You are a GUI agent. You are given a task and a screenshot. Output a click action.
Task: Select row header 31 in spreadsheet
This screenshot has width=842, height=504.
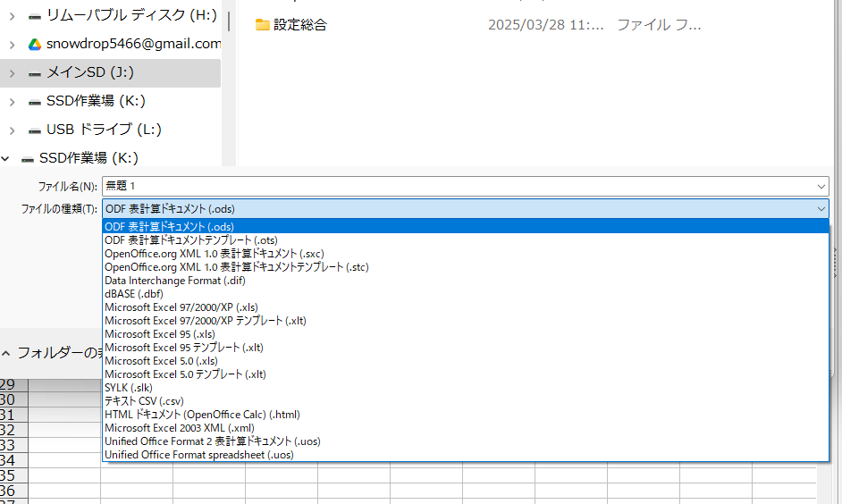14,415
